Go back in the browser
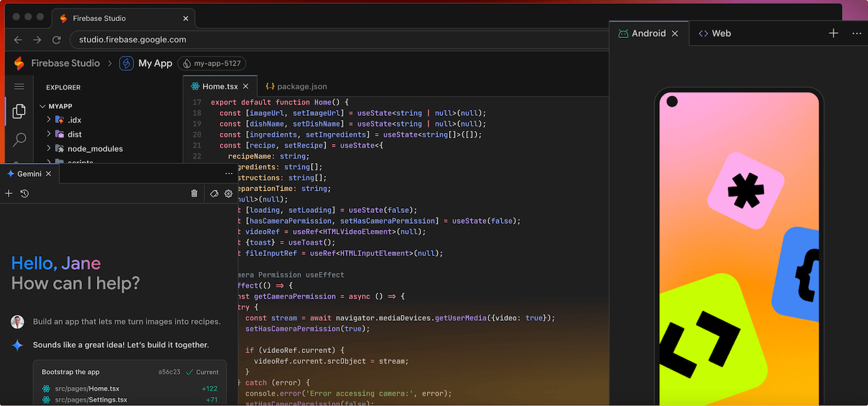 [18, 39]
